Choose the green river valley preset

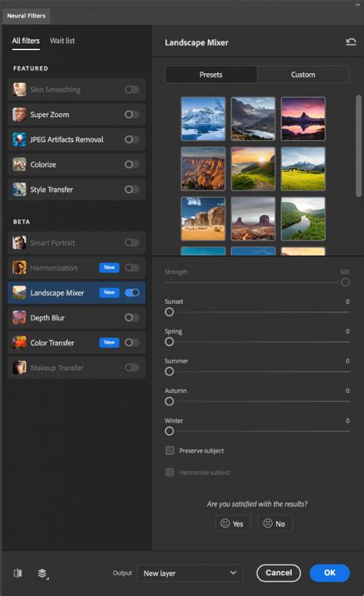pyautogui.click(x=303, y=219)
